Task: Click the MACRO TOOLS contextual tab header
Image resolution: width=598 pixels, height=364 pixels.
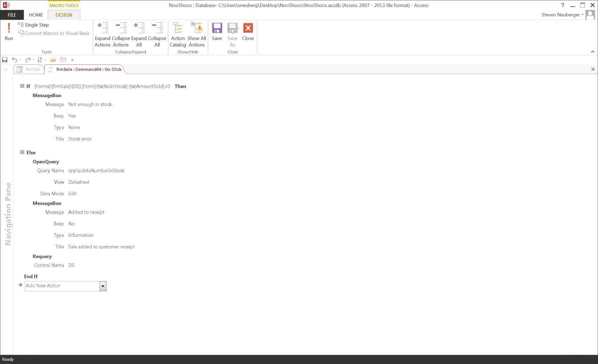Action: (x=64, y=5)
